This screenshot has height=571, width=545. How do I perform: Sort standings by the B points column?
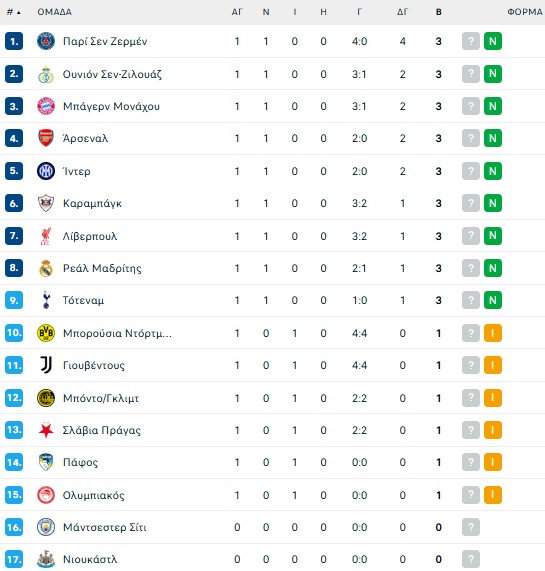click(x=439, y=12)
